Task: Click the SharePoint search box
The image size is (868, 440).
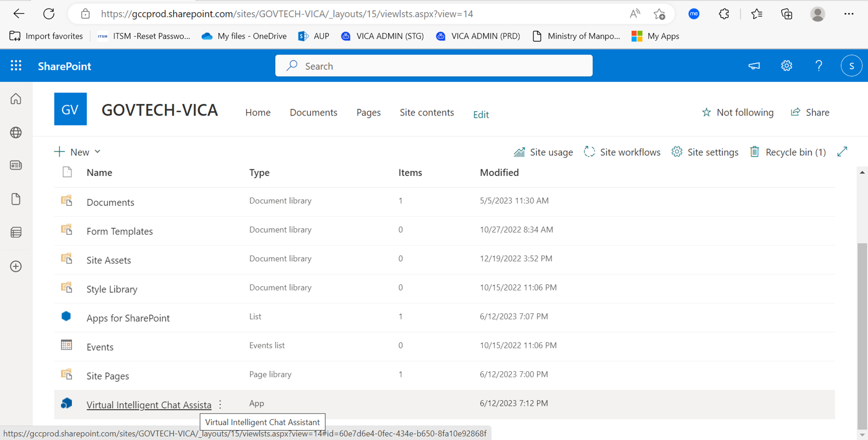Action: click(434, 66)
